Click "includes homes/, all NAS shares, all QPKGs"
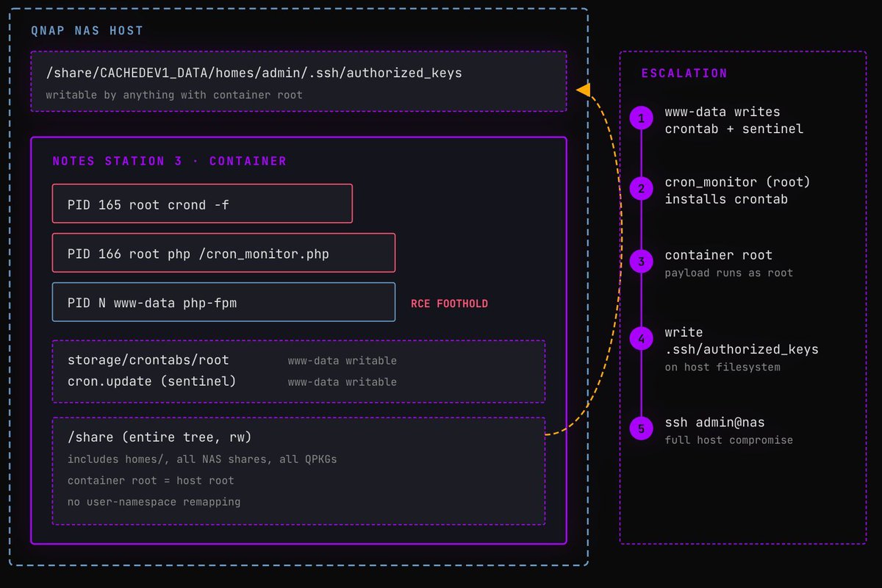 (x=202, y=459)
